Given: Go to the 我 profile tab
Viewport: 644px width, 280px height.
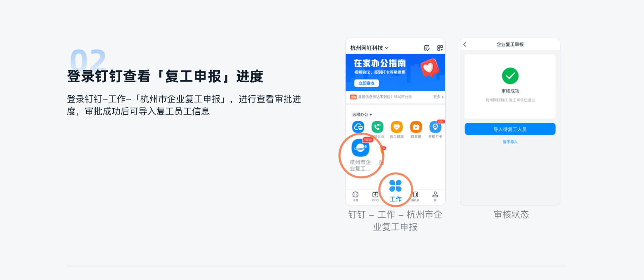Looking at the screenshot, I should (x=435, y=196).
